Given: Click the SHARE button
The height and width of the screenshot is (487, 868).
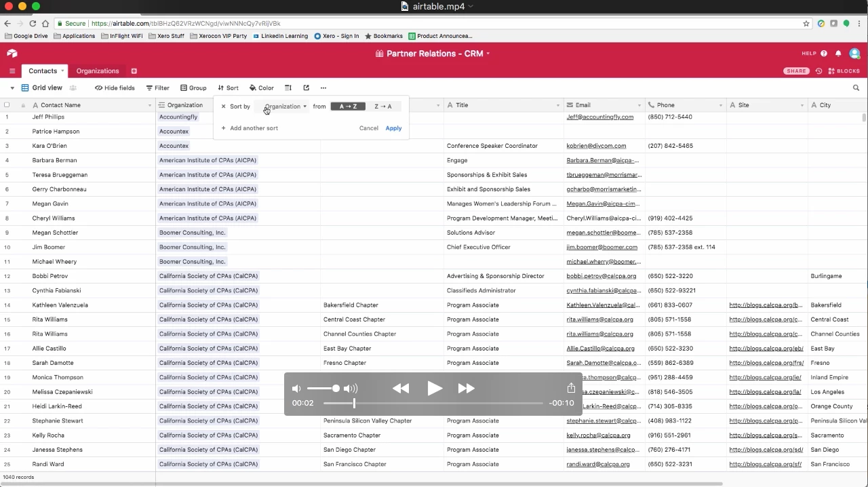Looking at the screenshot, I should (x=797, y=71).
